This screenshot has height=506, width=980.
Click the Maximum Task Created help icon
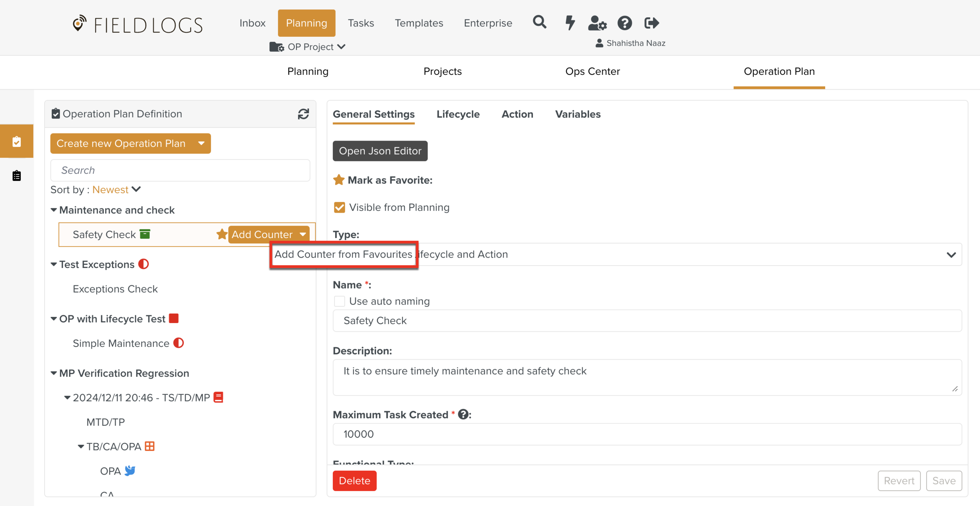[463, 414]
